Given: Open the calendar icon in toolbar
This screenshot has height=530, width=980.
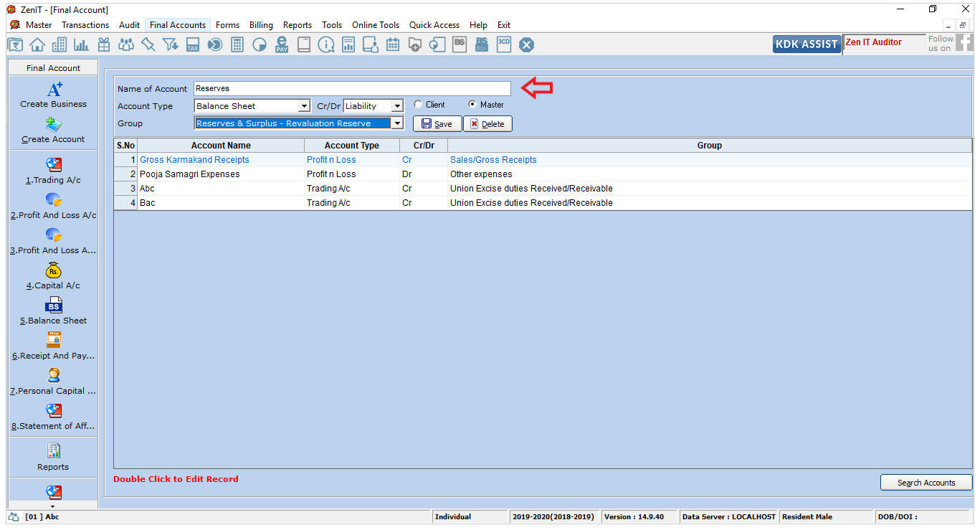Looking at the screenshot, I should (392, 44).
